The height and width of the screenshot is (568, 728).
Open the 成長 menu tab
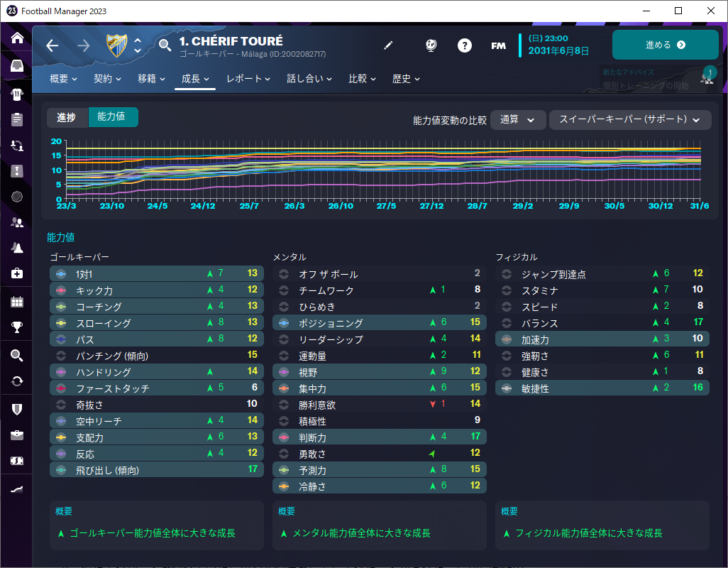tap(195, 79)
